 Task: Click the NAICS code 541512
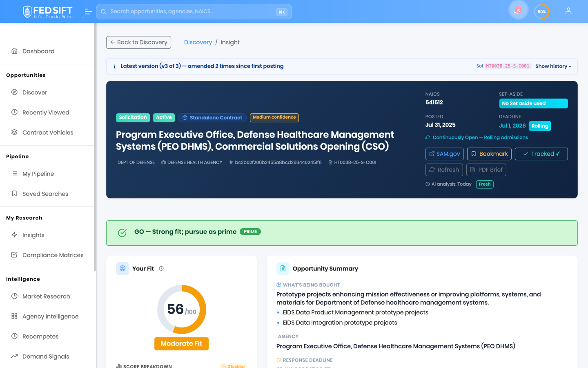tap(434, 103)
